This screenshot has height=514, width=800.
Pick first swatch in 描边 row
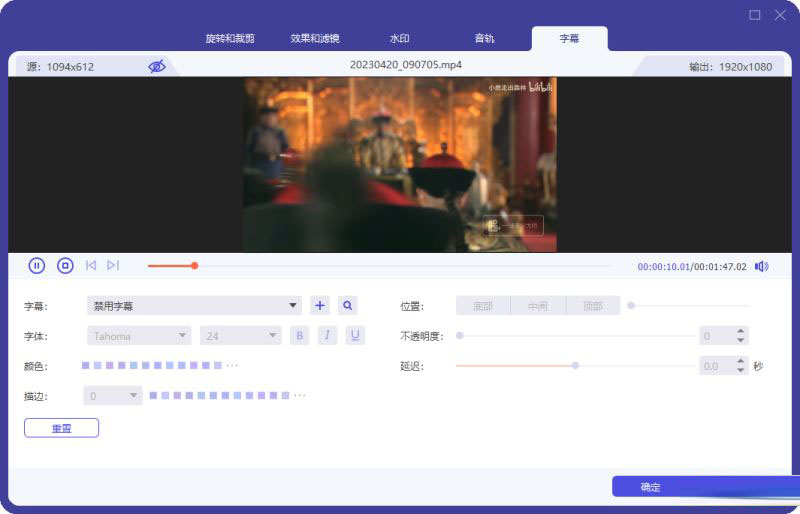(153, 396)
